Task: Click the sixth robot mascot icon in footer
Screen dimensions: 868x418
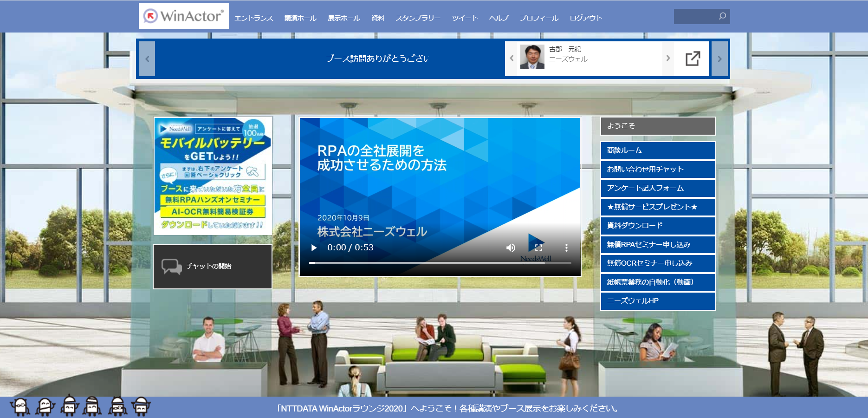Action: point(141,406)
